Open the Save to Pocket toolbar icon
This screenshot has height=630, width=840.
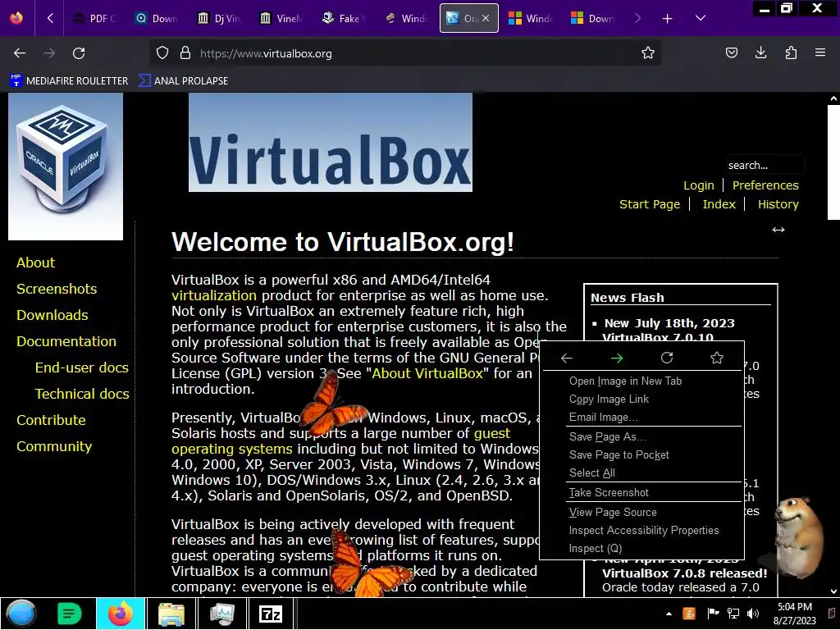[x=731, y=52]
